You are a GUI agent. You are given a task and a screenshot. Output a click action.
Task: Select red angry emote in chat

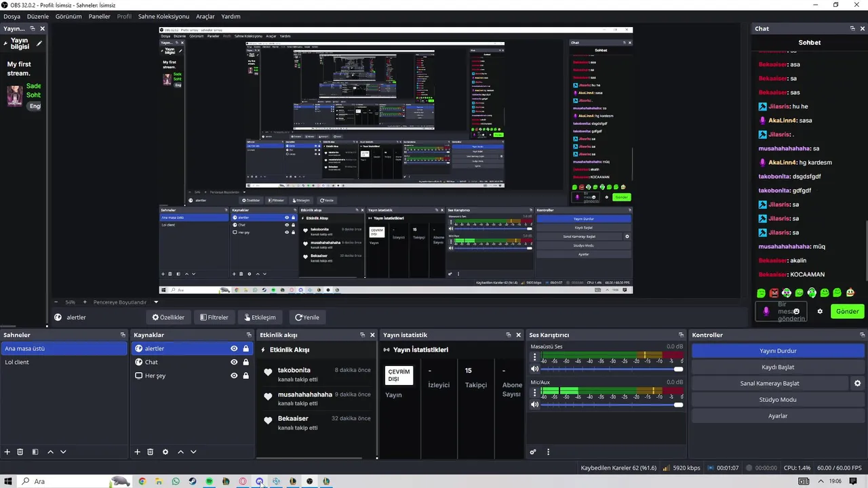[774, 293]
